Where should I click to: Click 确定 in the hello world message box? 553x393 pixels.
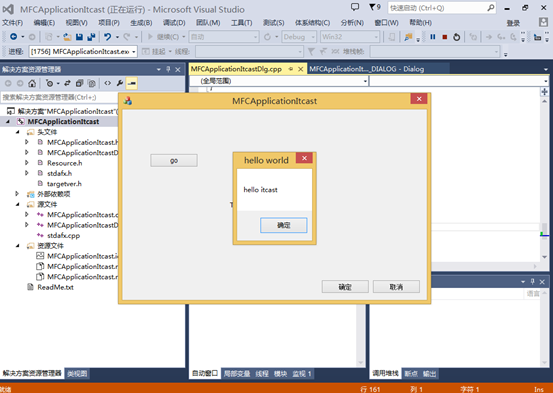(284, 225)
